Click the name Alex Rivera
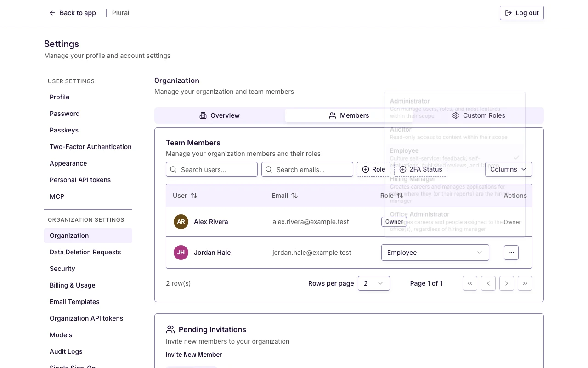The width and height of the screenshot is (588, 368). [x=211, y=222]
